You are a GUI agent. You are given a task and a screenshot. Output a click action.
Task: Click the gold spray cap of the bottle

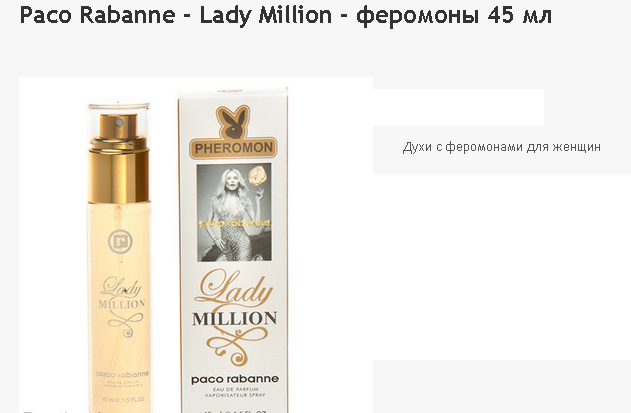click(119, 158)
